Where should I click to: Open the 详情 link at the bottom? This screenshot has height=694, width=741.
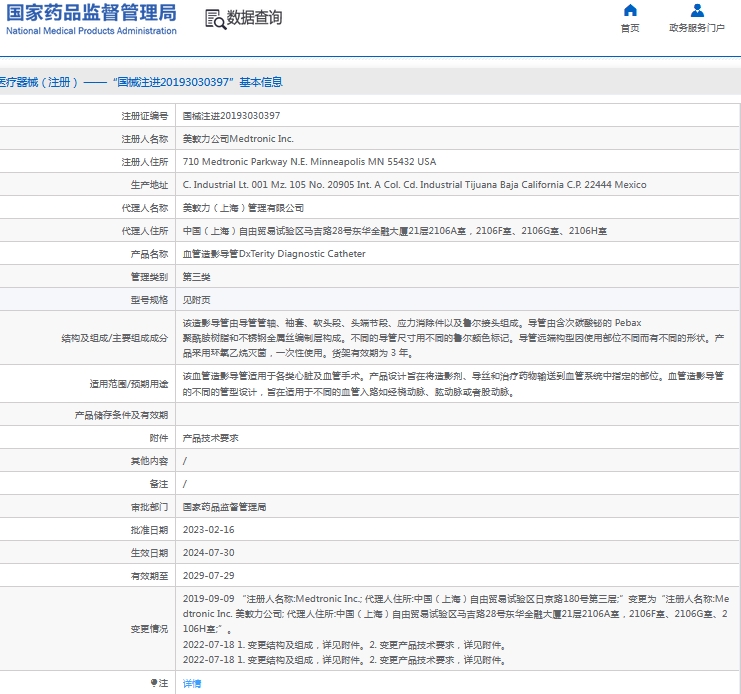tap(192, 683)
